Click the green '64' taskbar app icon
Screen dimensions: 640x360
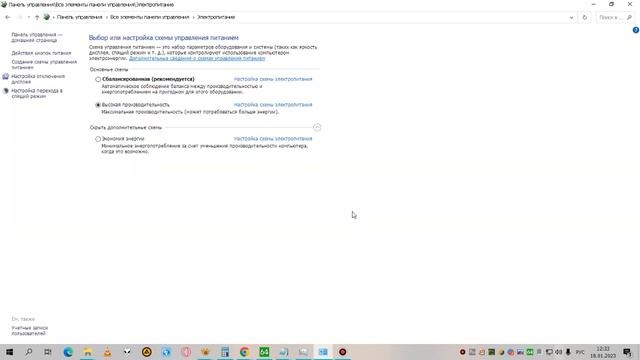pos(264,352)
